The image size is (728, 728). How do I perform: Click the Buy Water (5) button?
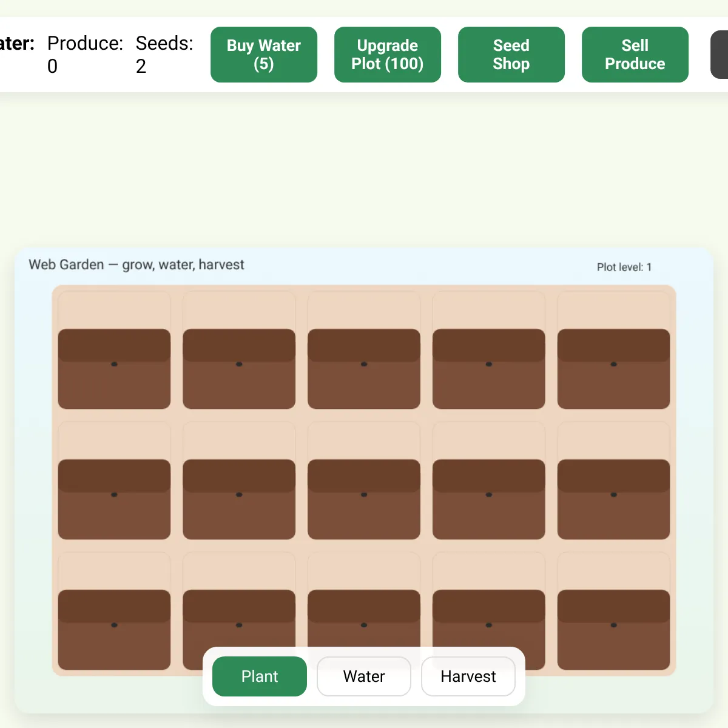point(264,55)
